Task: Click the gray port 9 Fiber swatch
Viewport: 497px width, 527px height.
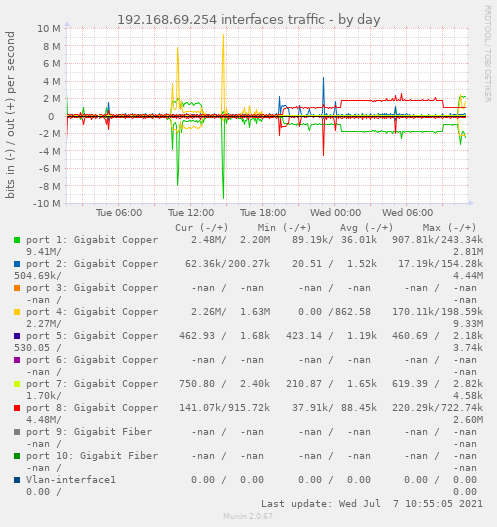Action: tap(17, 432)
